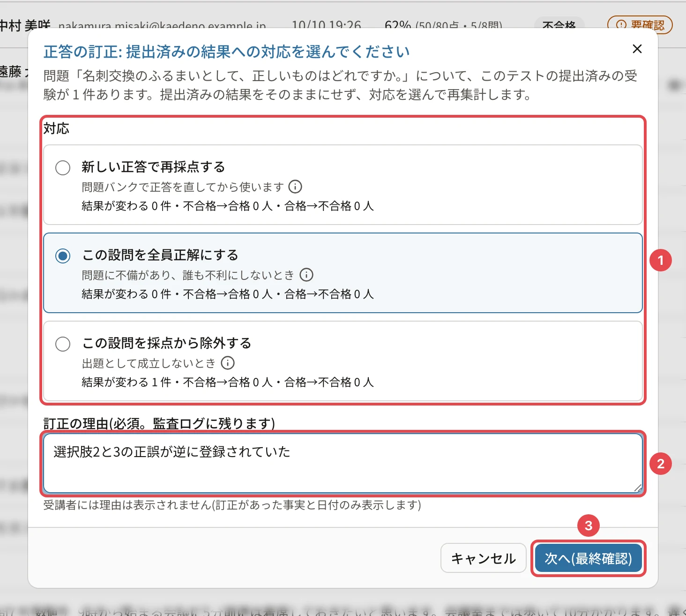This screenshot has width=686, height=616.
Task: Click the 訂正の理由(必須。監査ログに残ります) label
Action: (x=159, y=424)
